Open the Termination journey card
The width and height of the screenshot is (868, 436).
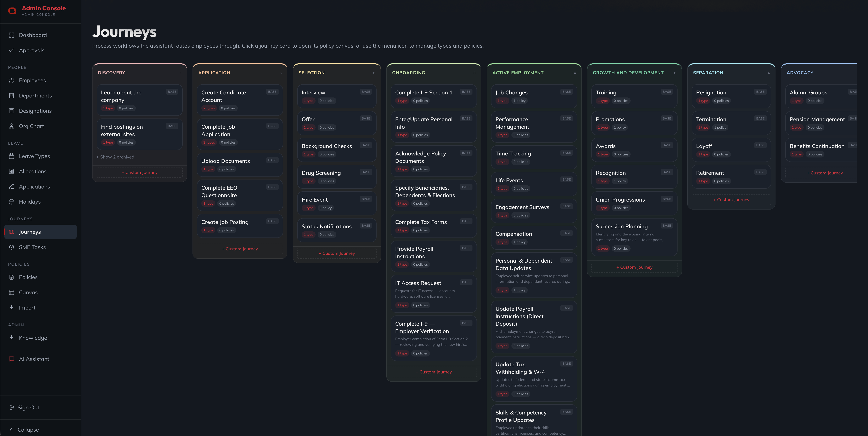coord(731,123)
